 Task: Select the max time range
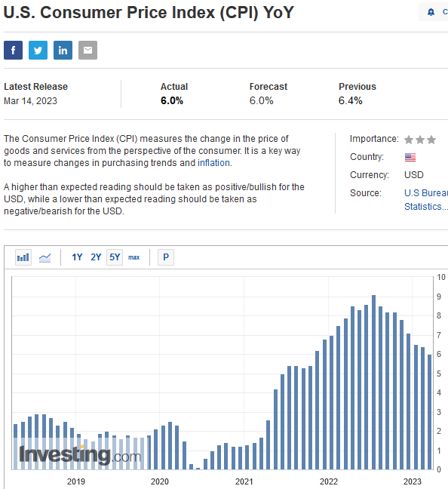(x=134, y=257)
